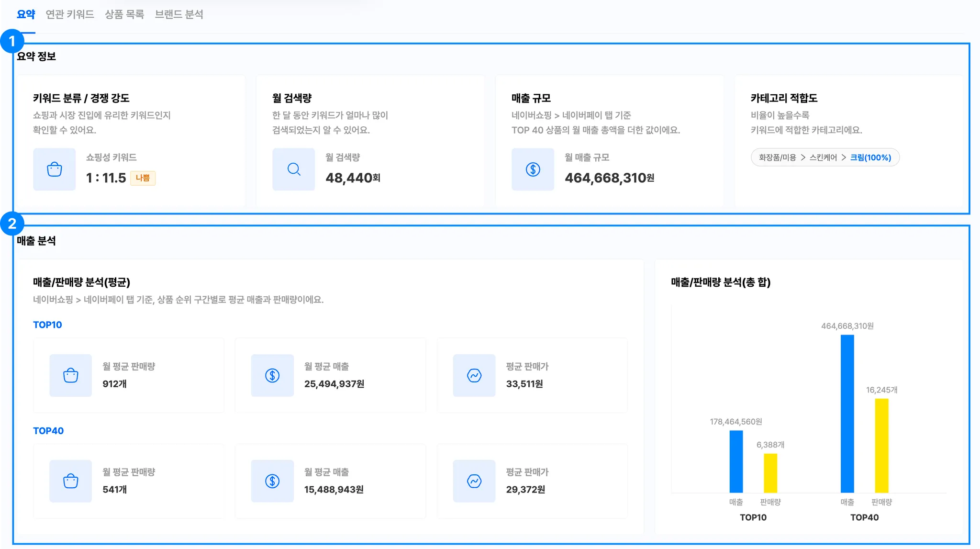Click the TOP10 평균 판매가 trend icon
Screen dimensions: 980x549
click(474, 375)
